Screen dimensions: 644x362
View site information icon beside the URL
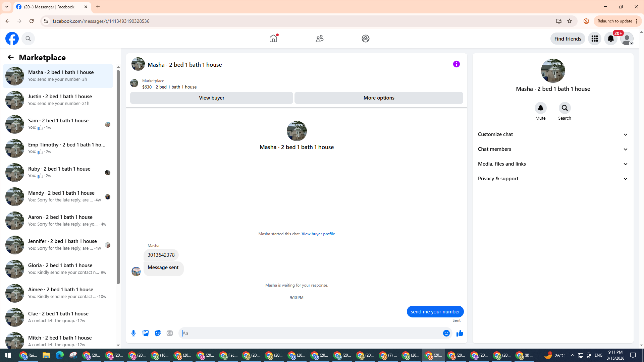tap(46, 21)
